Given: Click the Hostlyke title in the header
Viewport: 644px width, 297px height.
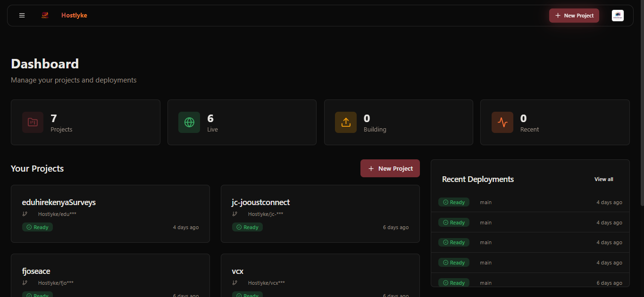Looking at the screenshot, I should [74, 15].
